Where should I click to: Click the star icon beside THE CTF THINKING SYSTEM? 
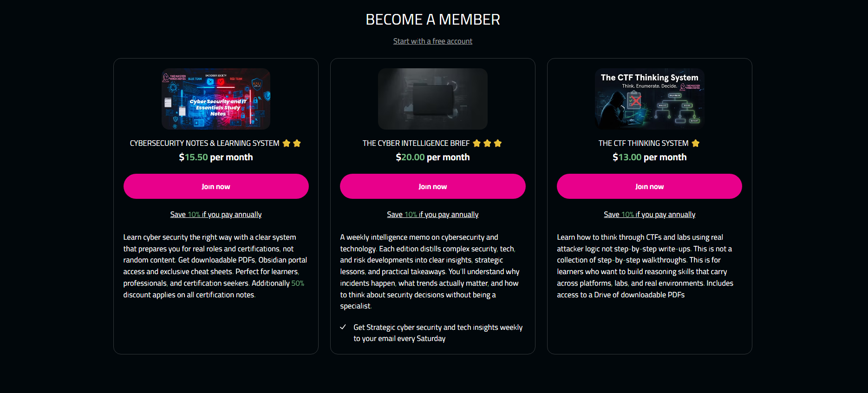695,143
